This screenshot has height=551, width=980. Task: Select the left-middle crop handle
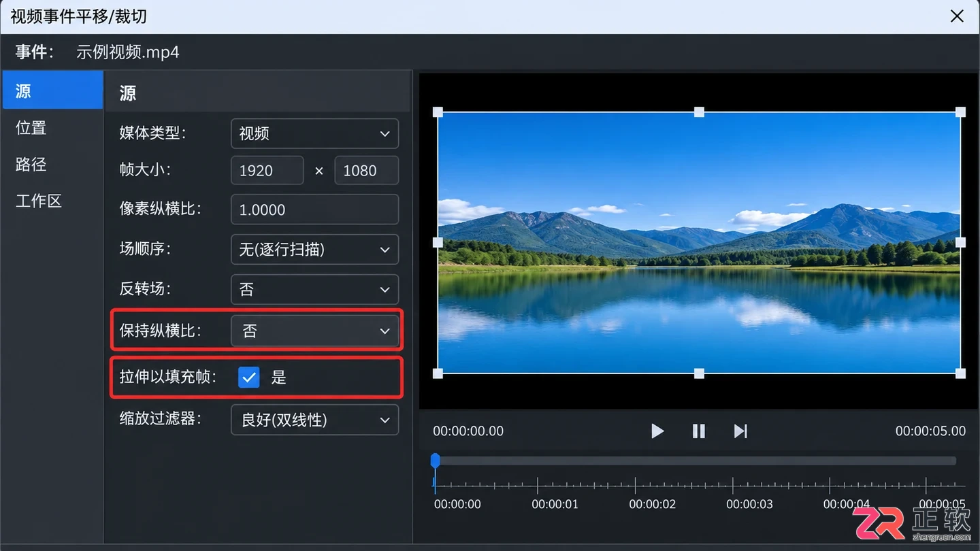(438, 242)
